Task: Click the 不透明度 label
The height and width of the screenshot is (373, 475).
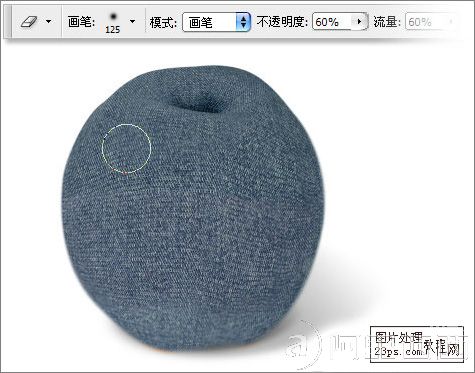Action: pos(282,22)
